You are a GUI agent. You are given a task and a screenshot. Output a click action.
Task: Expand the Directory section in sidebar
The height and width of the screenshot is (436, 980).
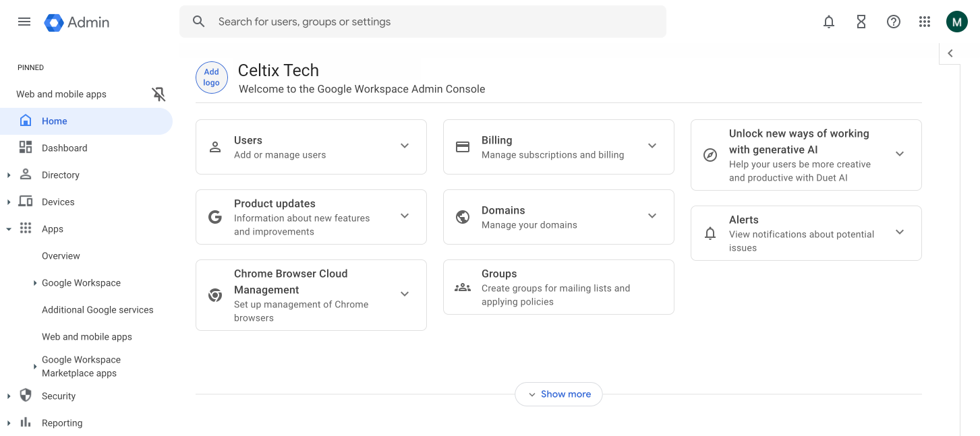[9, 175]
